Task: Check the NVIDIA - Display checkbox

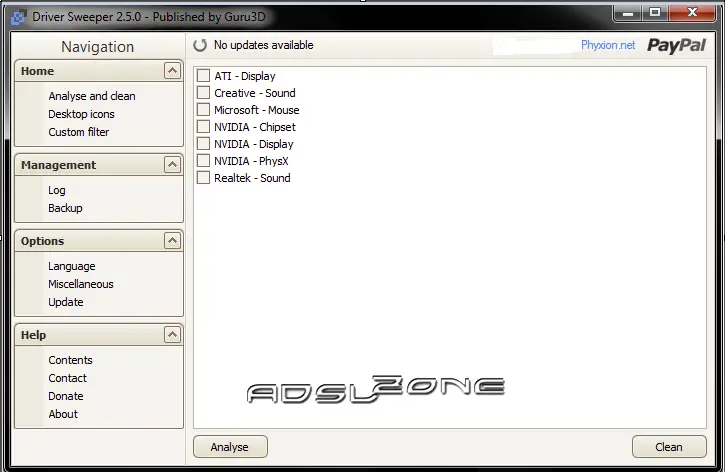Action: (203, 144)
